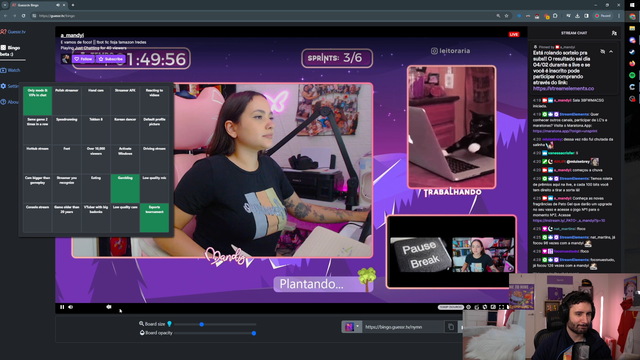
Task: Bookmark this page with the star icon
Action: point(507,16)
